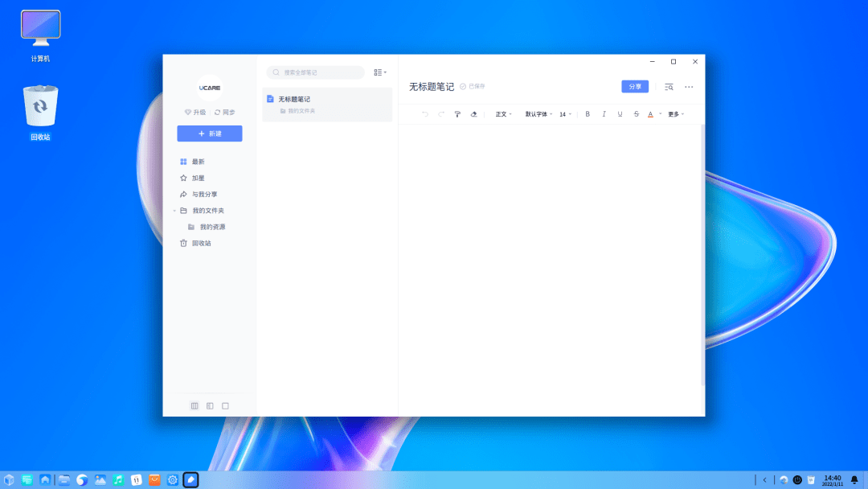Click the undo icon in the editor toolbar
The height and width of the screenshot is (489, 868).
tap(426, 114)
